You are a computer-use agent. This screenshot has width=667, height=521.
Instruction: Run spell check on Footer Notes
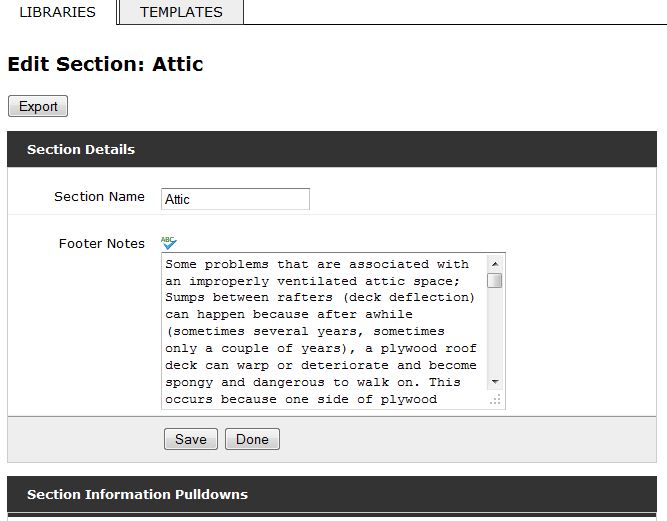[169, 243]
